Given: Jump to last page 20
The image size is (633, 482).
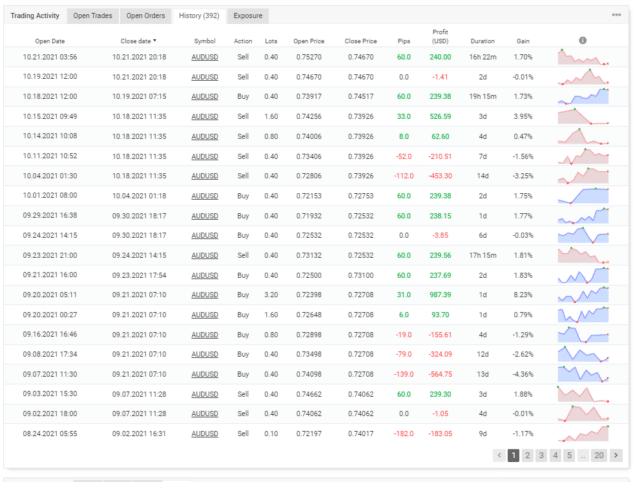Looking at the screenshot, I should tap(599, 455).
